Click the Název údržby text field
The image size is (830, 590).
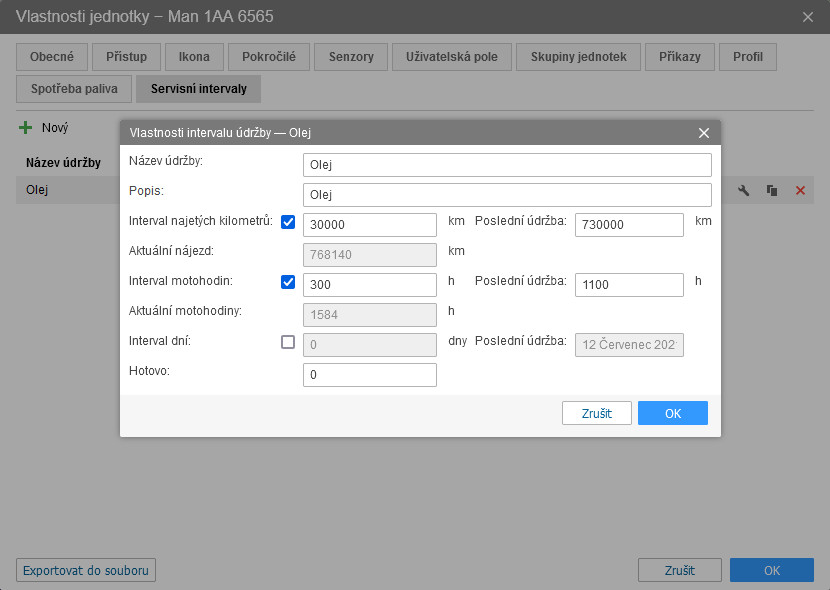(x=506, y=165)
